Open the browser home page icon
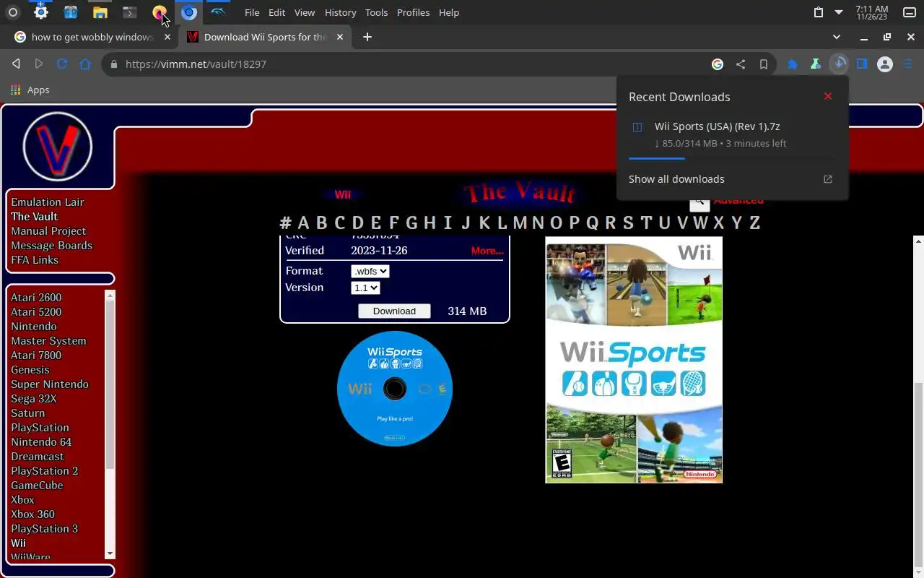Viewport: 924px width, 578px height. [x=85, y=64]
